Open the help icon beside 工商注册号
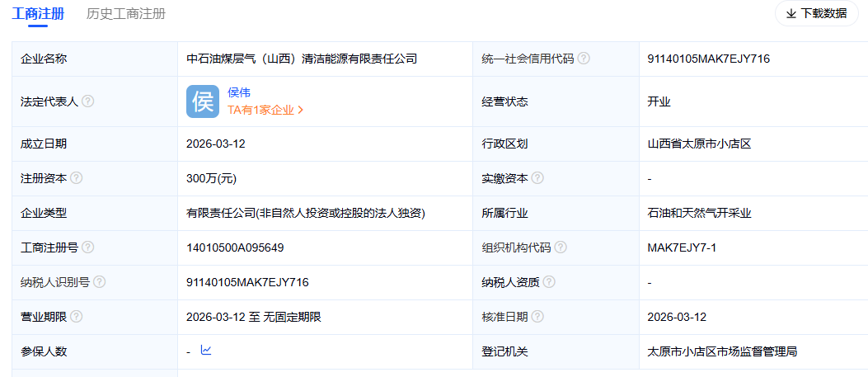This screenshot has height=377, width=868. [87, 247]
